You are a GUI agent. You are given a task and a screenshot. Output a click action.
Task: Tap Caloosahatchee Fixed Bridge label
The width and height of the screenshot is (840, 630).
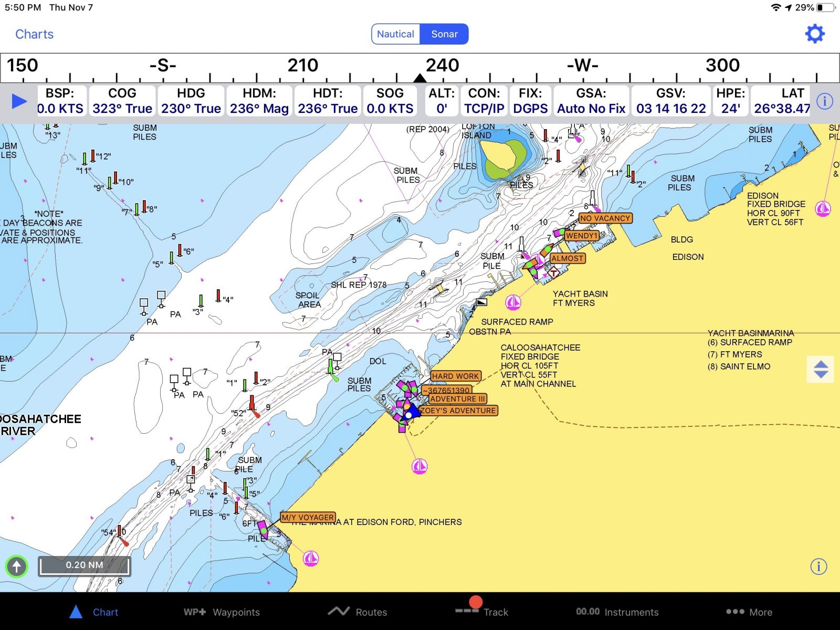pos(540,365)
